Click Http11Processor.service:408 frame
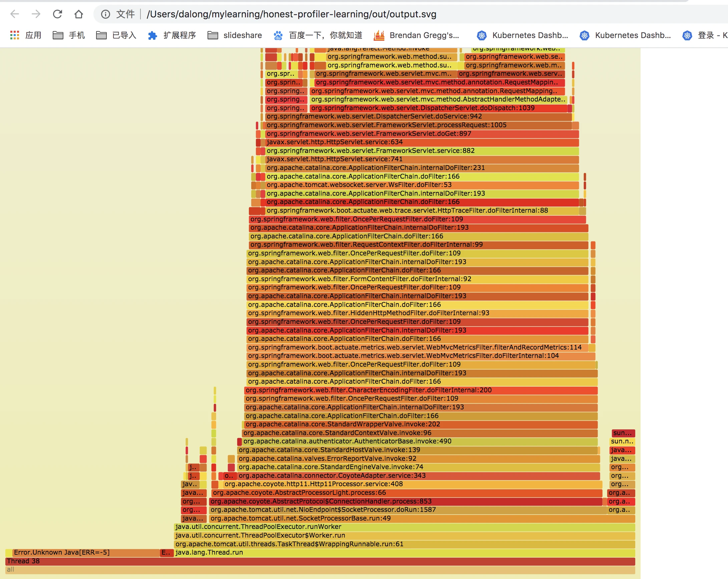 (413, 484)
